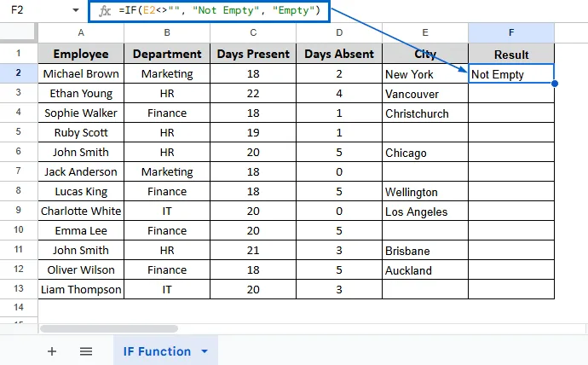Screen dimensions: 588x365
Task: Select the Michael Brown cell
Action: (x=81, y=73)
